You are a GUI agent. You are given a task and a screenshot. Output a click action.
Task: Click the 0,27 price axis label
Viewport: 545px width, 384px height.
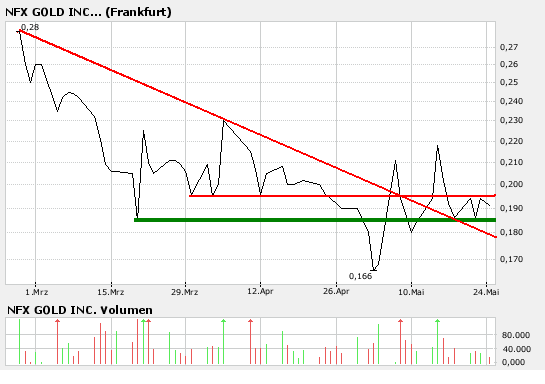point(509,47)
